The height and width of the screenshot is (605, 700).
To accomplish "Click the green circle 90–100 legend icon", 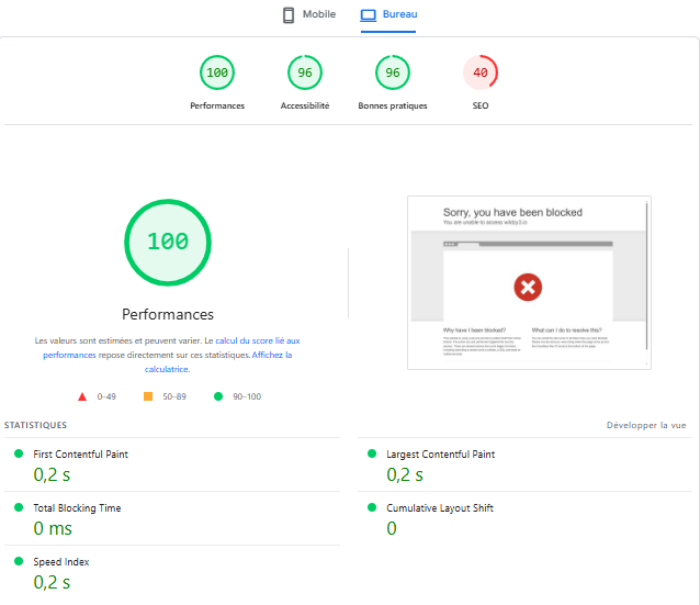I will pos(218,396).
